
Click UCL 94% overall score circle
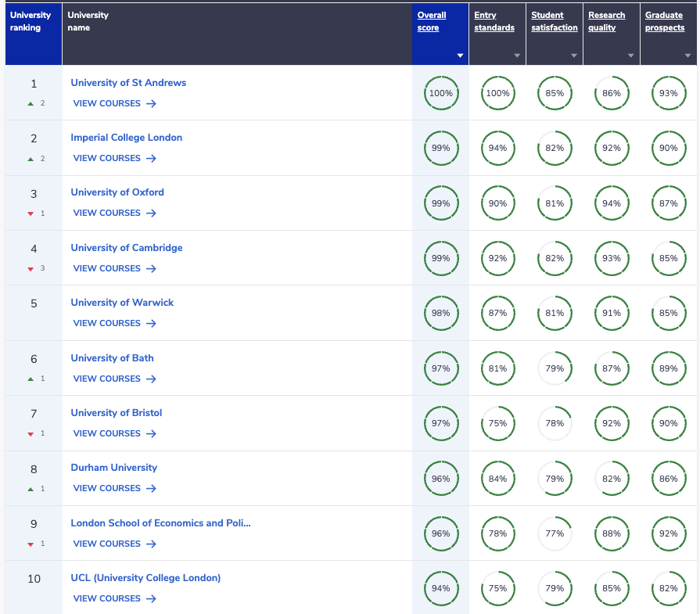[441, 588]
